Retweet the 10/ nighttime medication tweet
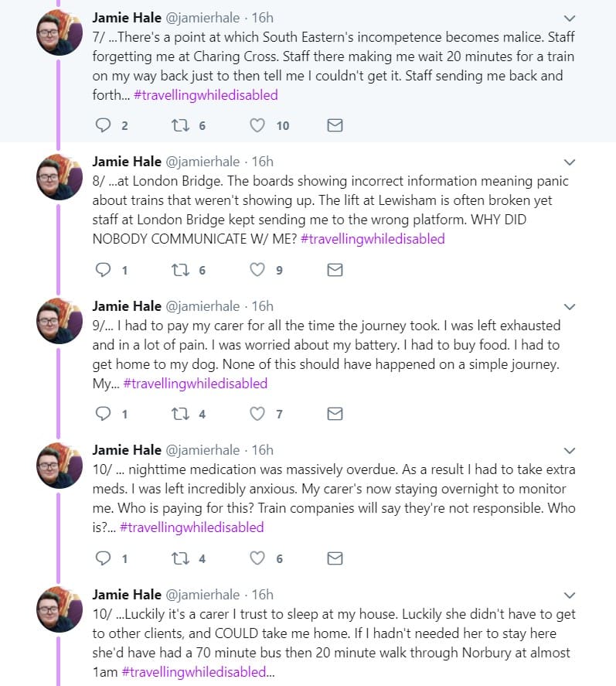This screenshot has width=616, height=686. point(180,558)
